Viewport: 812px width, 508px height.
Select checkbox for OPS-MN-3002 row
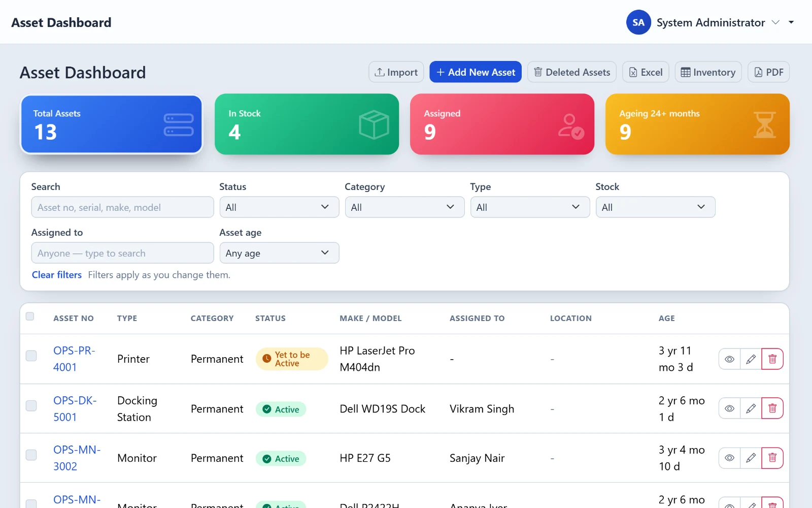coord(31,455)
